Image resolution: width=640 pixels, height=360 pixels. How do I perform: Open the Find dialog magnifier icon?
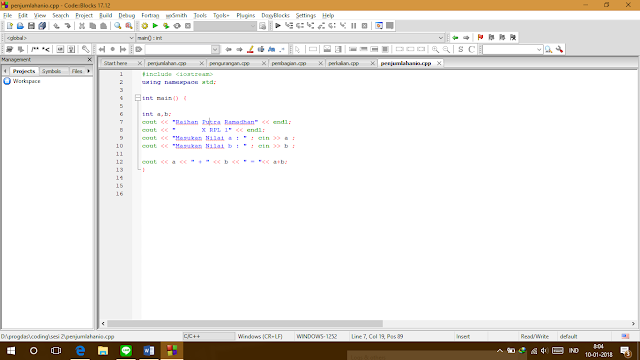(118, 26)
